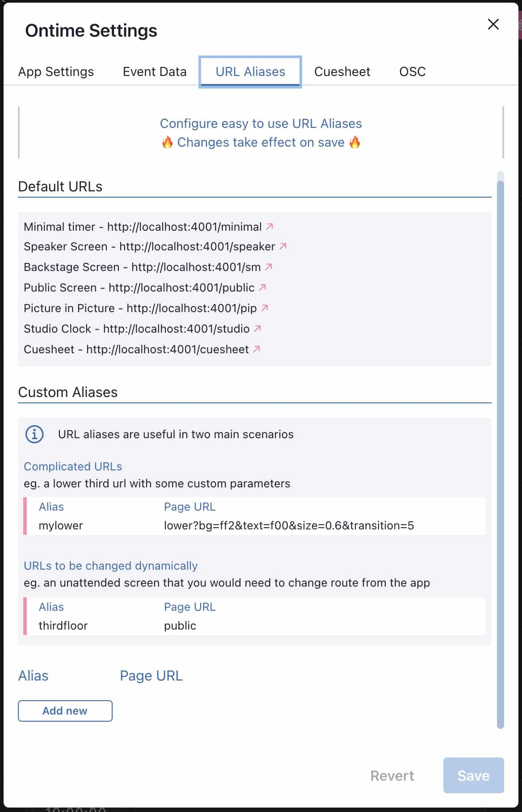Open Public Screen external link icon

[x=262, y=288]
